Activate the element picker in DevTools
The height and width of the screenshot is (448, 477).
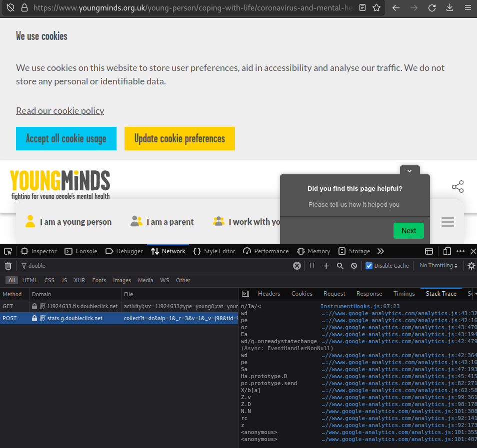tap(8, 251)
